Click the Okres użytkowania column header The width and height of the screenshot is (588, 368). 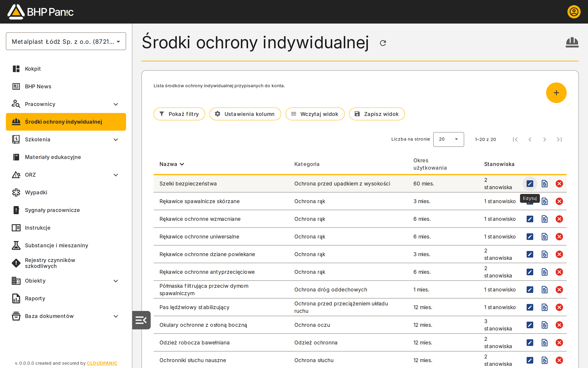(x=430, y=164)
